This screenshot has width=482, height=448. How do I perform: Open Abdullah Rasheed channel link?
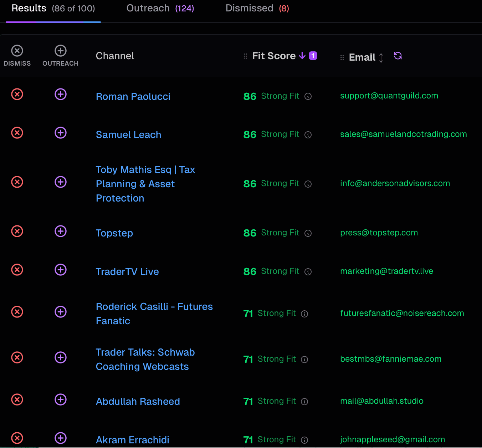[x=138, y=402]
